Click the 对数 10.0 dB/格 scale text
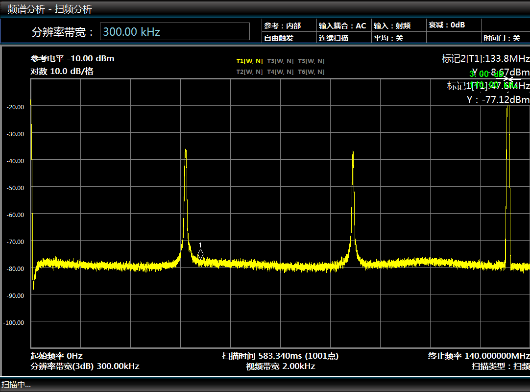 (x=62, y=71)
